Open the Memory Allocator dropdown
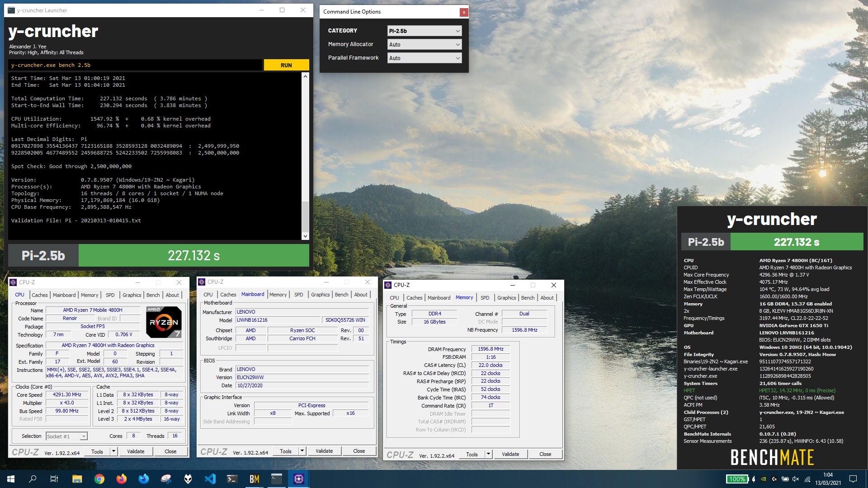Viewport: 868px width, 488px height. pos(425,44)
